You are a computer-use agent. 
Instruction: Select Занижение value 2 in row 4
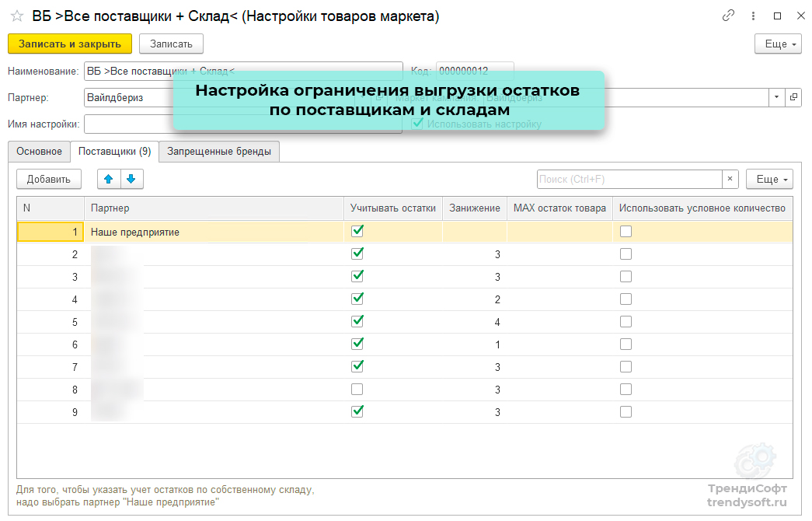pyautogui.click(x=475, y=299)
